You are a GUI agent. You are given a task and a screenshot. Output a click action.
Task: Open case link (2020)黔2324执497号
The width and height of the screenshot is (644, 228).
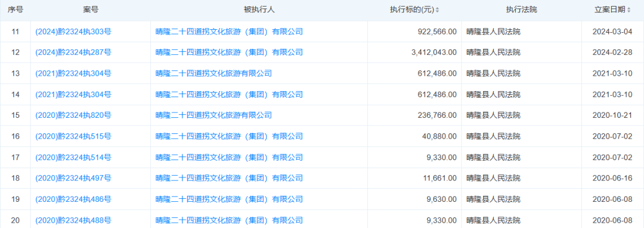pos(73,179)
